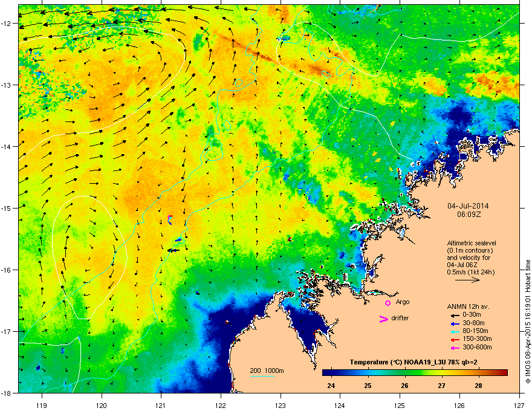The image size is (532, 411).
Task: Click the '26' color bar tick label
Action: point(404,386)
